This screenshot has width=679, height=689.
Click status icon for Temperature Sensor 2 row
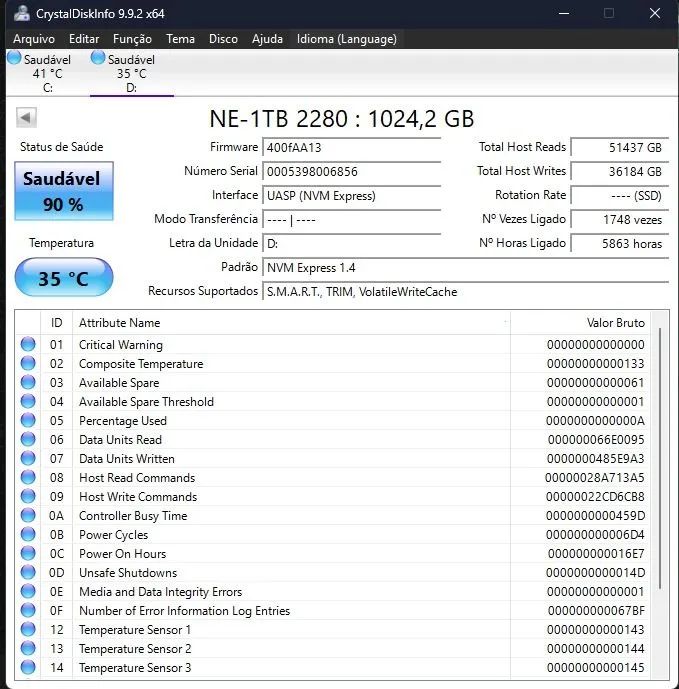(x=28, y=648)
